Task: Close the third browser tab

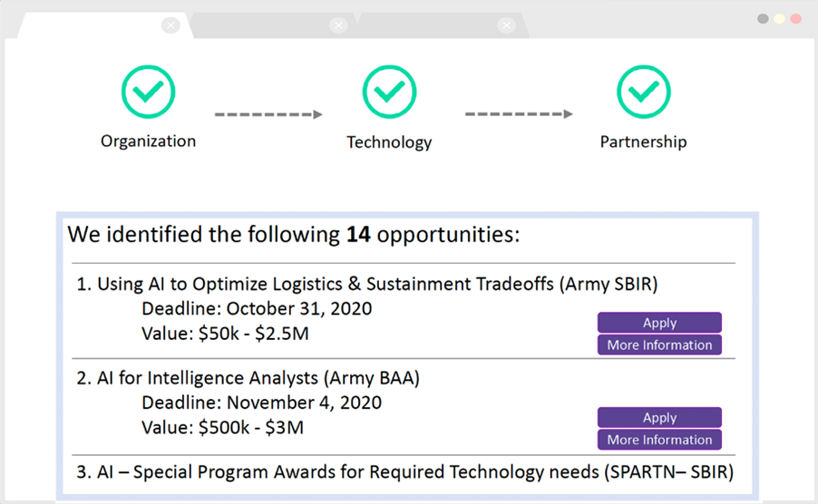Action: pyautogui.click(x=506, y=25)
